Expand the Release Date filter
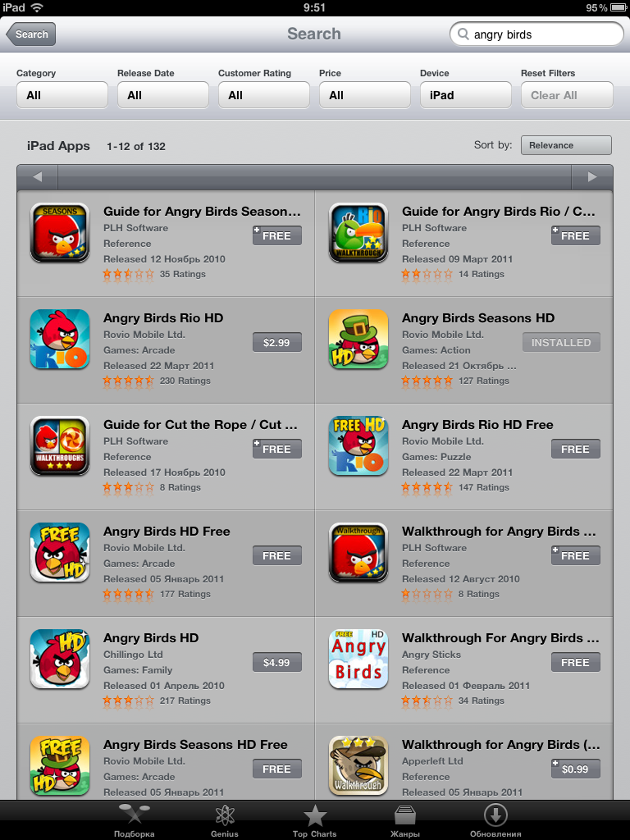This screenshot has height=840, width=630. 163,95
